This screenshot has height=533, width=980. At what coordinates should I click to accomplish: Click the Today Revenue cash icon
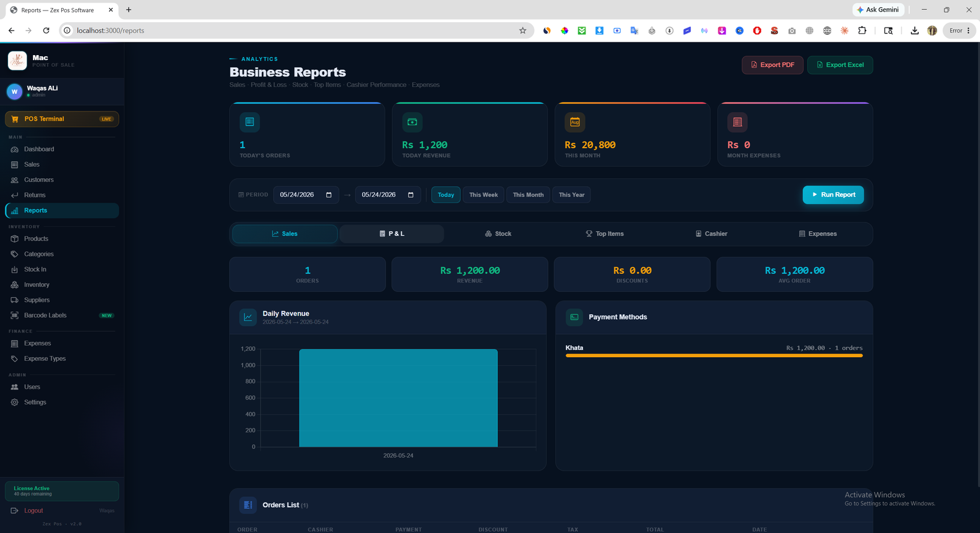(x=412, y=122)
